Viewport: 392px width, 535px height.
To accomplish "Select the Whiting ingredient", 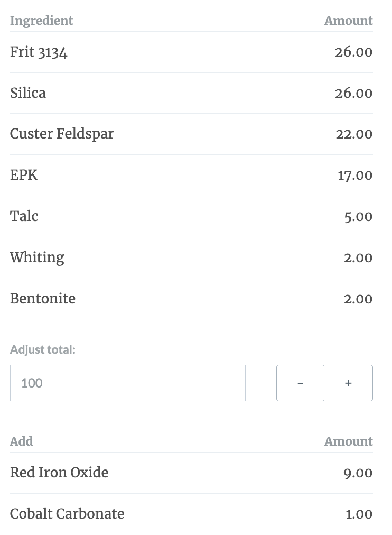I will pyautogui.click(x=37, y=257).
